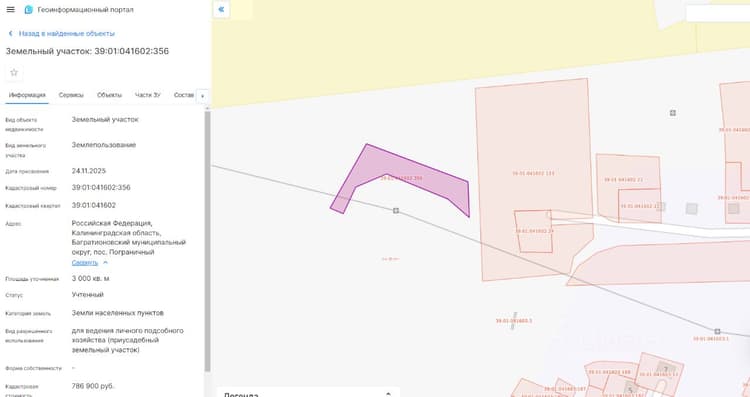Screen dimensions: 750x397
Task: Open the Объекты tab
Action: (110, 95)
